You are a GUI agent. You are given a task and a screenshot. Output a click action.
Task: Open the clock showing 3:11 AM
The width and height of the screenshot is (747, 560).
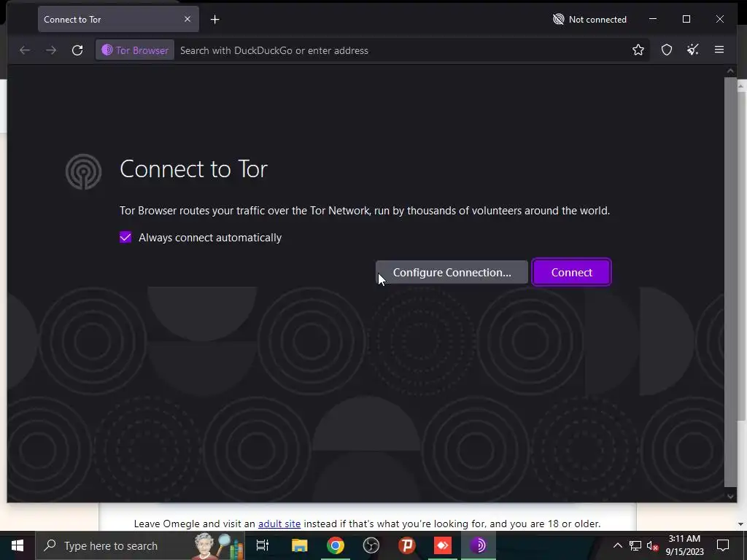pyautogui.click(x=684, y=545)
